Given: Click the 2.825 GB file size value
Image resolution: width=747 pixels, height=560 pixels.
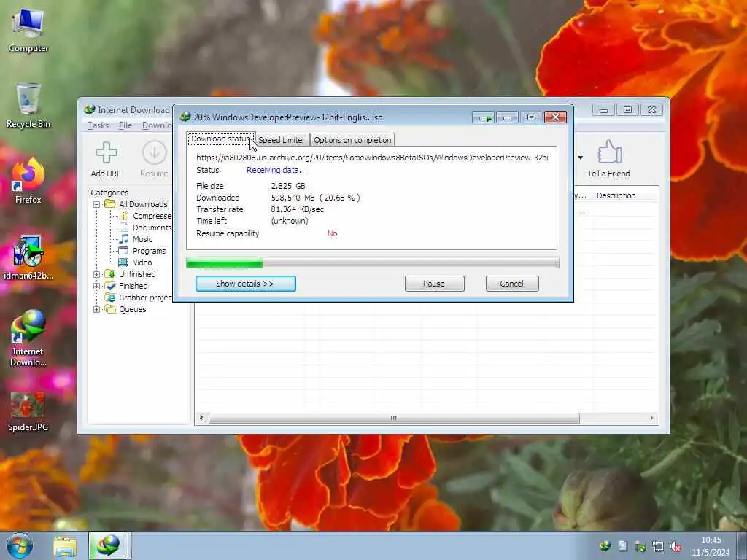Looking at the screenshot, I should (x=288, y=186).
